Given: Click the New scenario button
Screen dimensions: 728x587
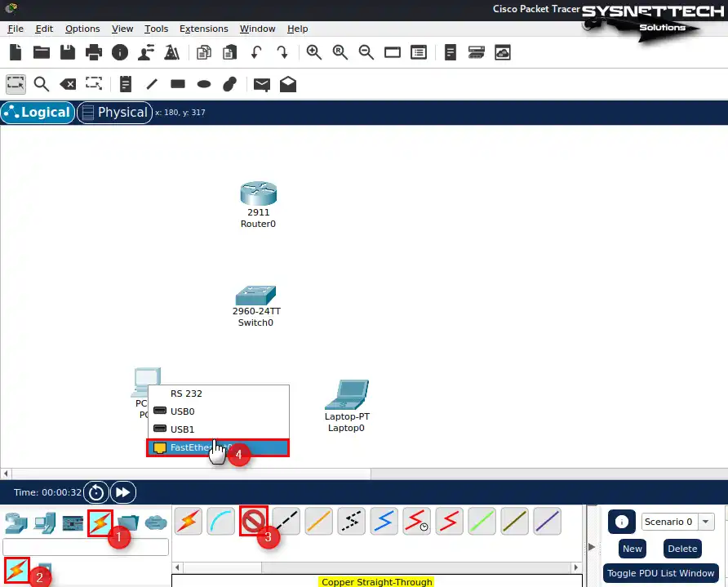Looking at the screenshot, I should point(633,549).
